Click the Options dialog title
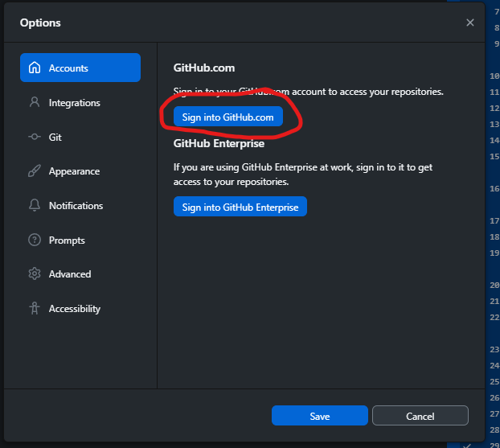Image resolution: width=500 pixels, height=448 pixels. coord(40,23)
